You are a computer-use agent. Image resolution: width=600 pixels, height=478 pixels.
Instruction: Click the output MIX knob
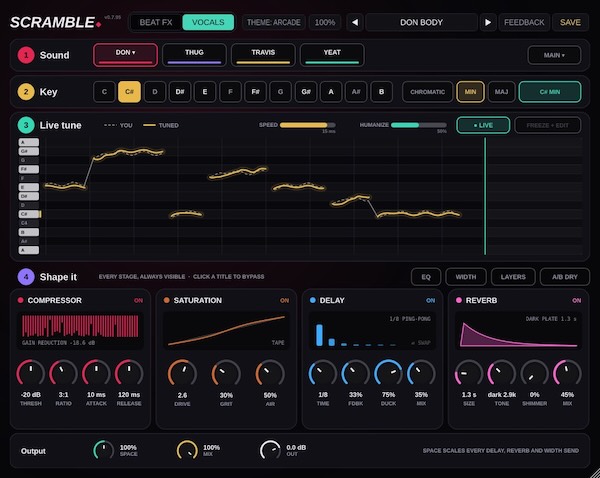(x=187, y=450)
